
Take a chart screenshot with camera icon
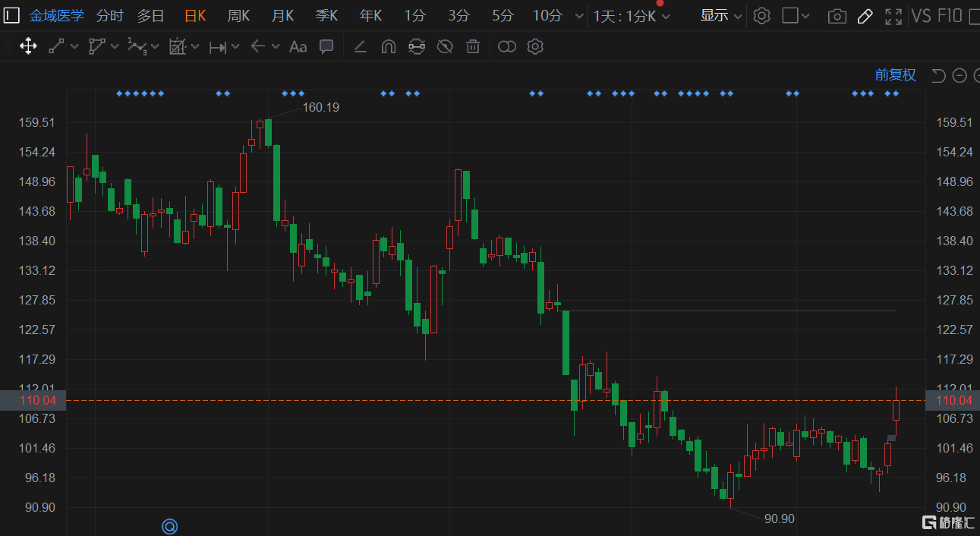(837, 16)
